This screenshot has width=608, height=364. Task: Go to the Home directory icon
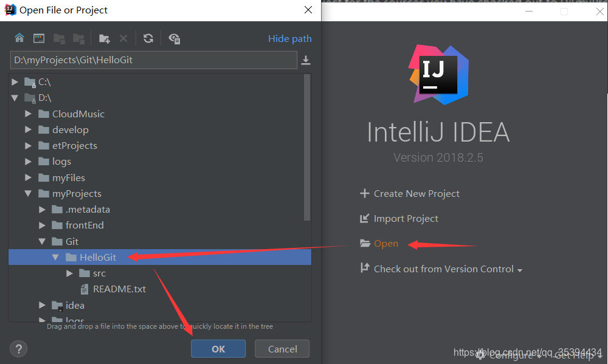click(19, 38)
